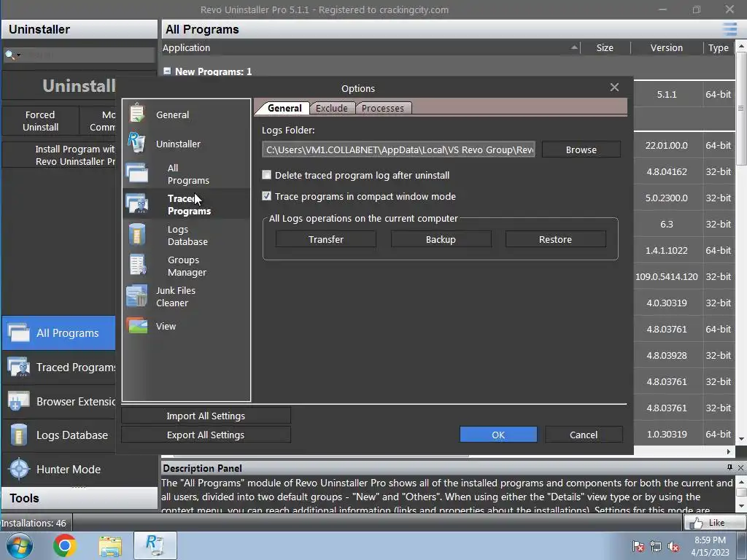This screenshot has height=560, width=747.
Task: Pin the Description Panel
Action: point(729,467)
